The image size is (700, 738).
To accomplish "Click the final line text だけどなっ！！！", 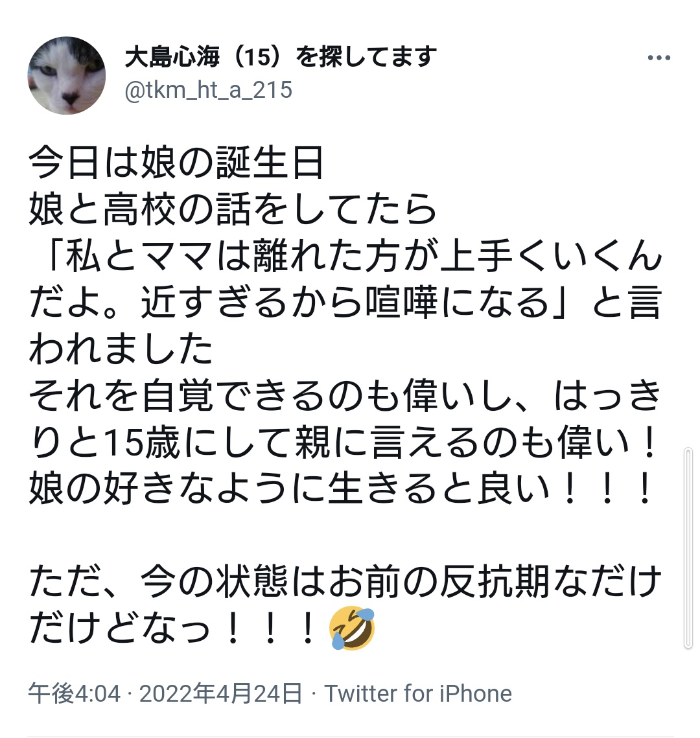I will click(x=172, y=628).
